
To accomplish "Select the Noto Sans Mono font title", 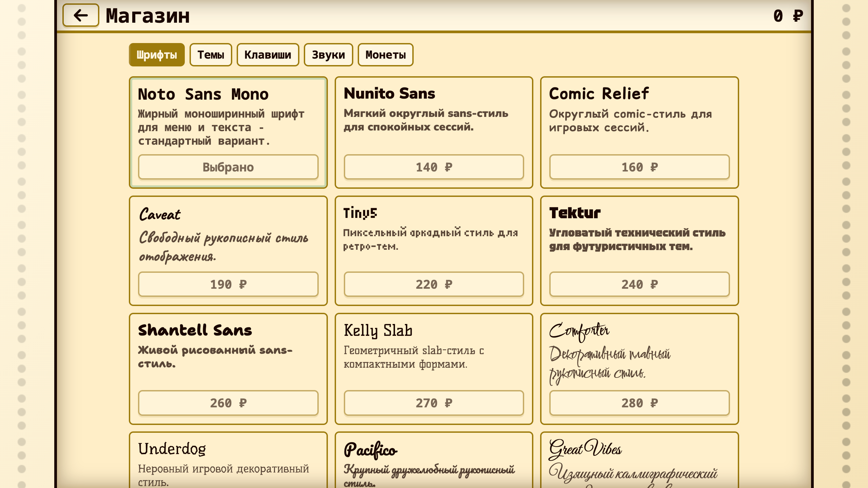I will pyautogui.click(x=203, y=94).
